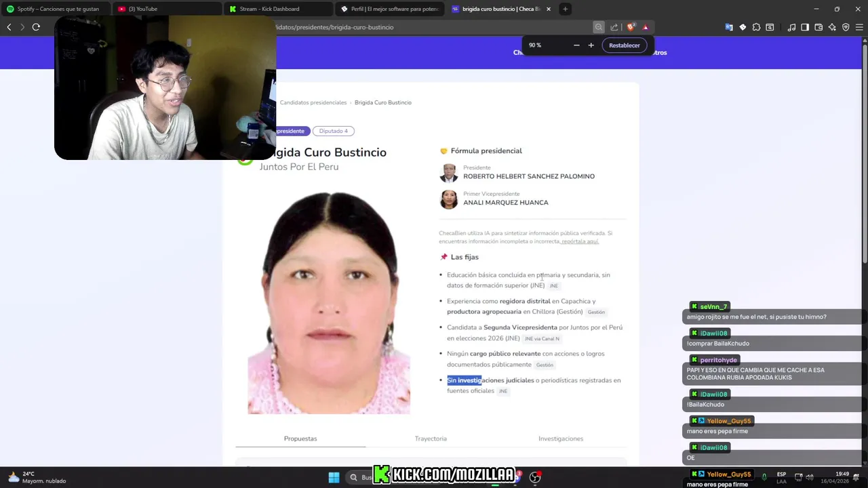
Task: Switch to the YouTube tab
Action: [167, 9]
